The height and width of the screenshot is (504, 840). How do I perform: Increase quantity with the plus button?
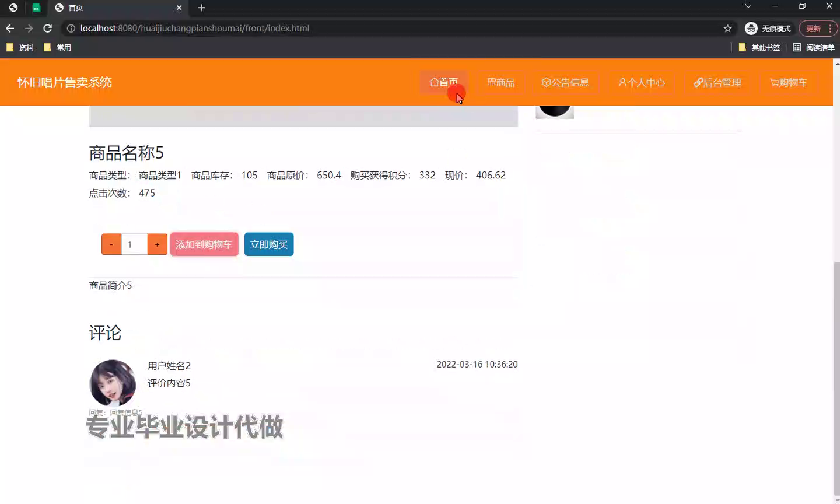[157, 244]
